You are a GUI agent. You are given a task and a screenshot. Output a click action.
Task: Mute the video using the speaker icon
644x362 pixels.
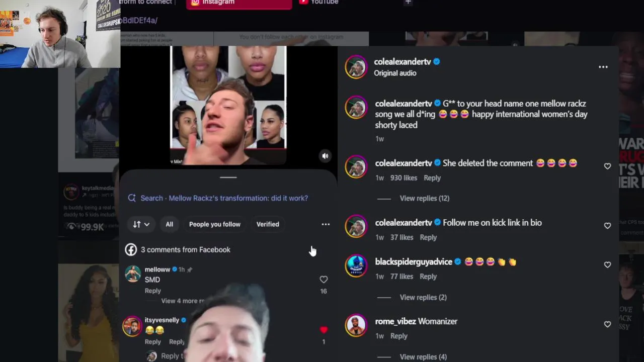pos(325,156)
